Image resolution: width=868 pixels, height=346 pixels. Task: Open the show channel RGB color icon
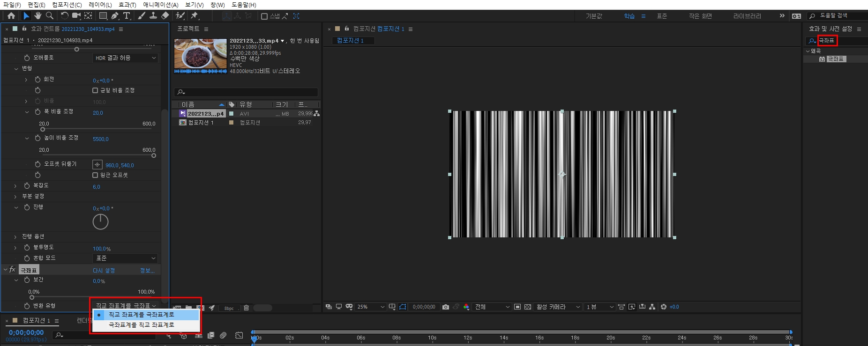[x=466, y=307]
